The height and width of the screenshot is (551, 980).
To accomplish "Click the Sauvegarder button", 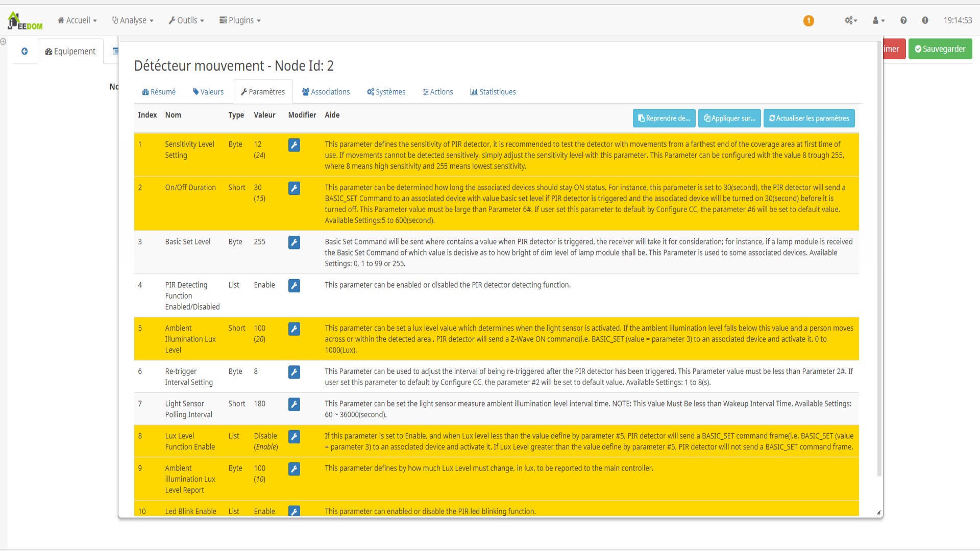I will click(x=940, y=49).
